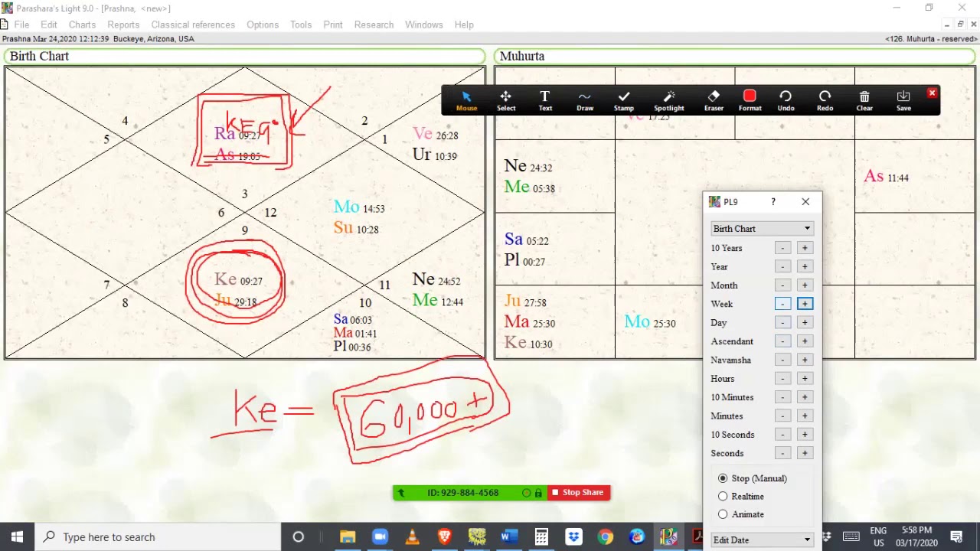This screenshot has height=551, width=980.
Task: Step back one Week
Action: (782, 304)
